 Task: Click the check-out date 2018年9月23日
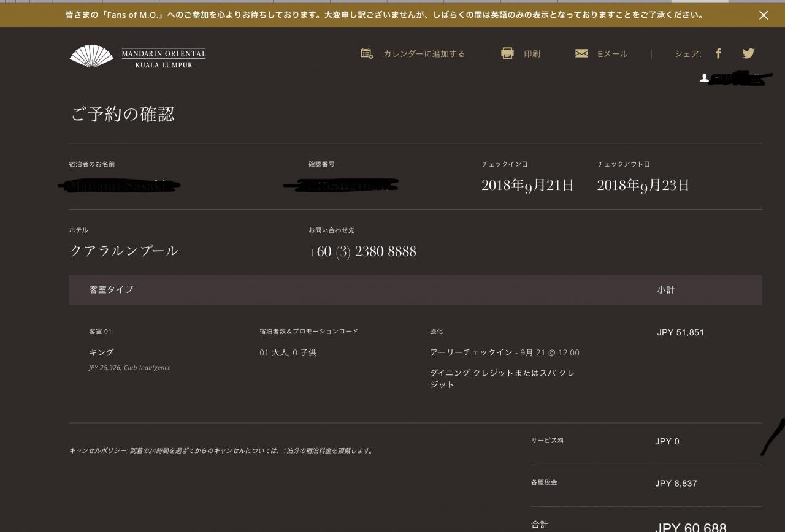pyautogui.click(x=643, y=185)
